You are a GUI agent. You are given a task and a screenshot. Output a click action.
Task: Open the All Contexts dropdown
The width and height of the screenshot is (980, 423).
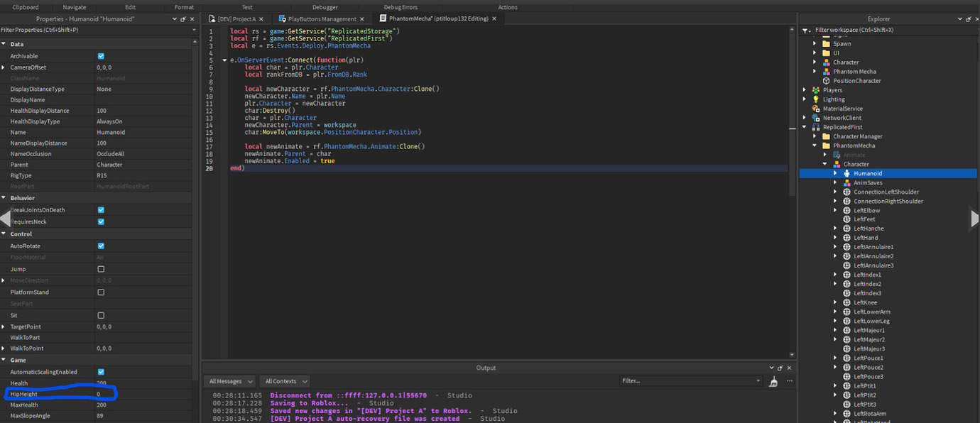pyautogui.click(x=285, y=381)
